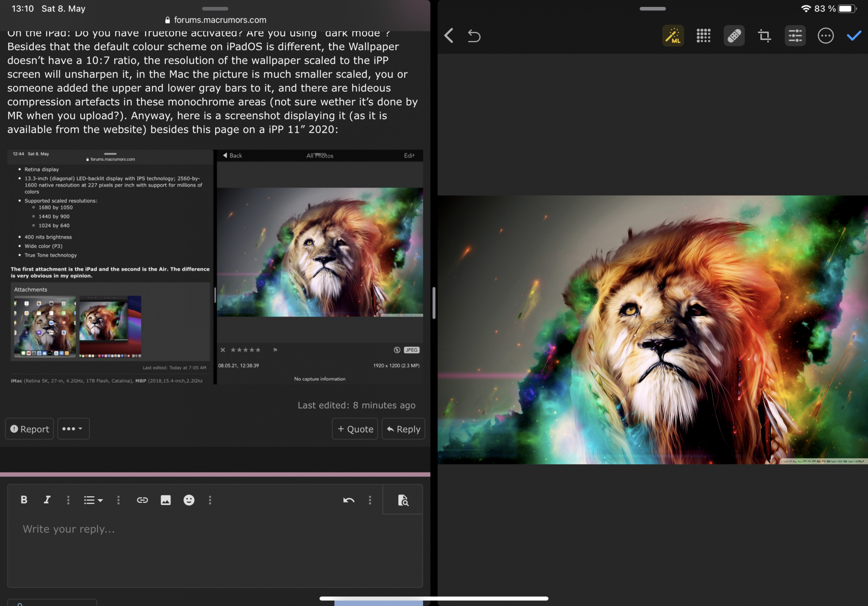
Task: Confirm edits with the blue checkmark
Action: [854, 36]
